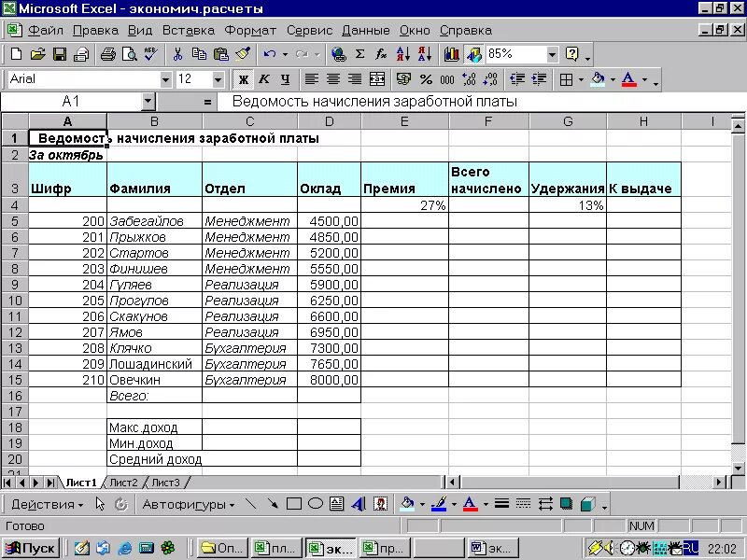The width and height of the screenshot is (747, 560).
Task: Open a file with the Open folder icon
Action: coord(37,54)
